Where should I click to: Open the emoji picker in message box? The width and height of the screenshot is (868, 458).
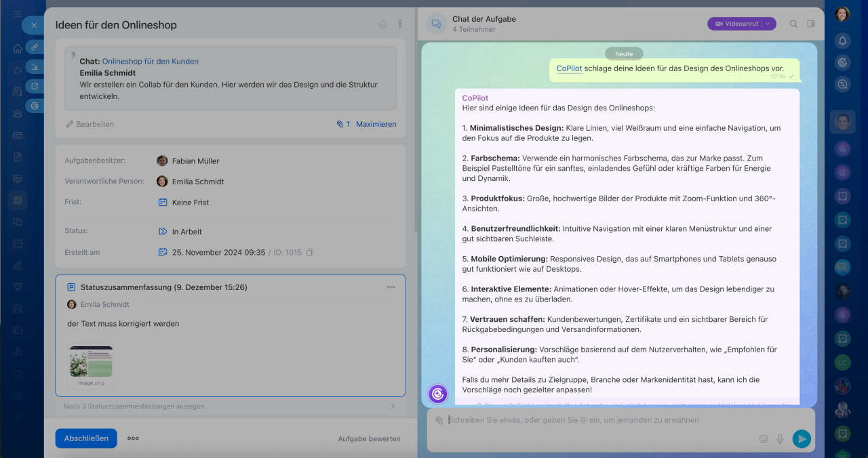764,439
